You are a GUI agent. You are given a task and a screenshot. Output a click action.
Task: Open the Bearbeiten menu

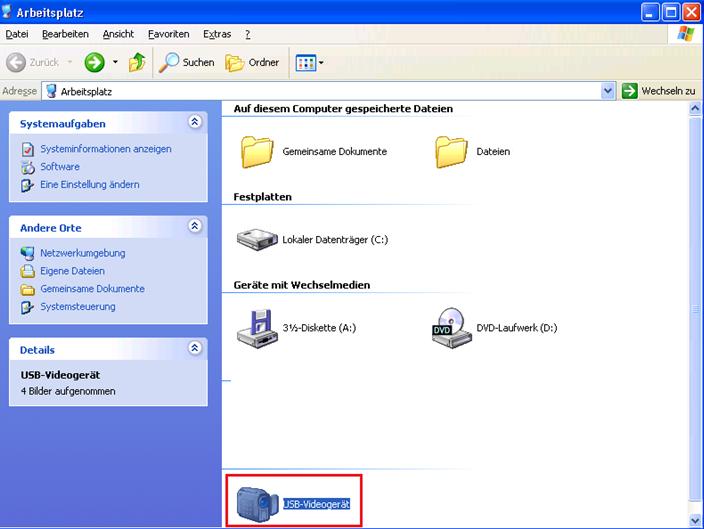click(65, 34)
